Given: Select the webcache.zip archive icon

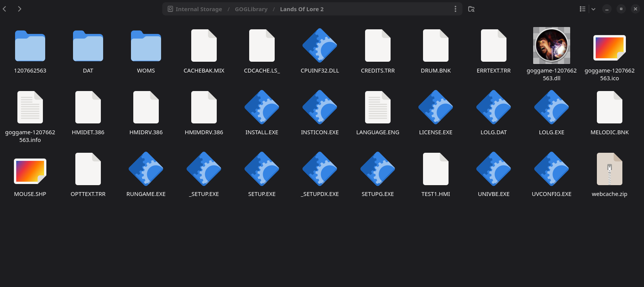Looking at the screenshot, I should tap(610, 169).
